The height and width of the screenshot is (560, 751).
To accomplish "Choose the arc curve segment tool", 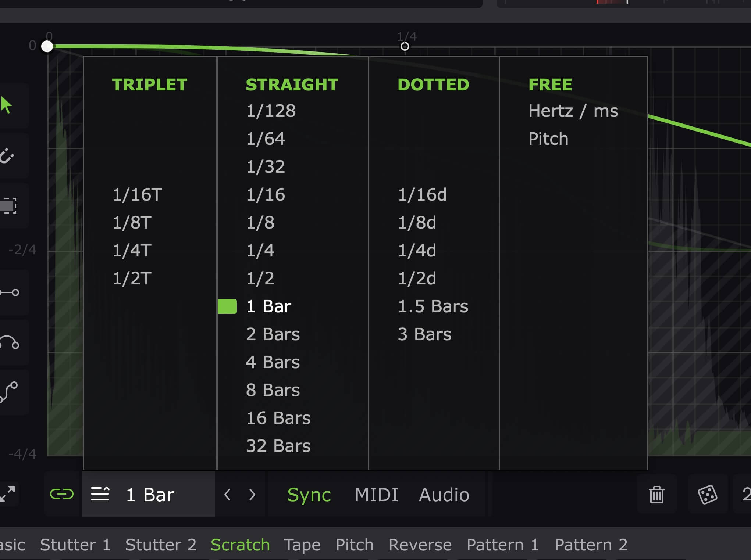I will click(x=10, y=342).
